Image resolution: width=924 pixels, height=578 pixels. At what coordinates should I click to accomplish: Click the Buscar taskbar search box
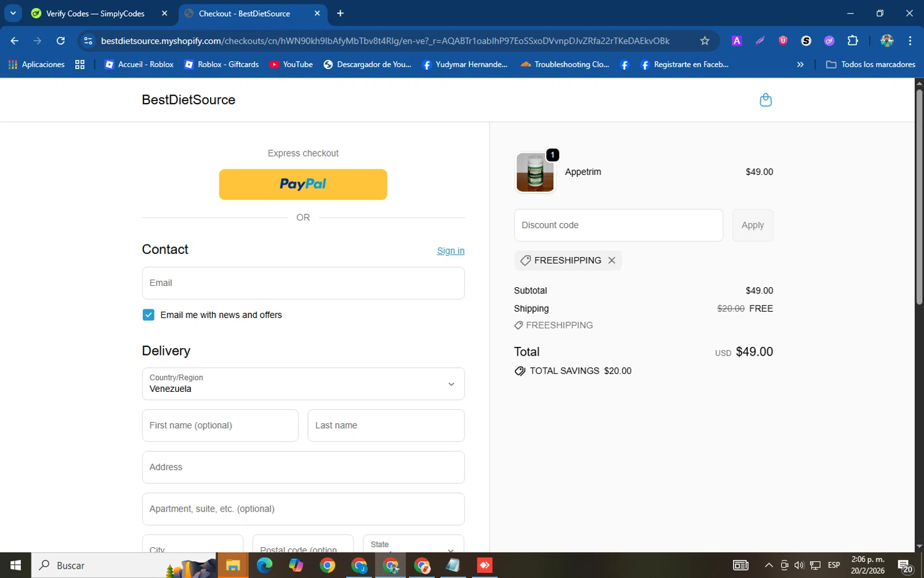coord(123,565)
